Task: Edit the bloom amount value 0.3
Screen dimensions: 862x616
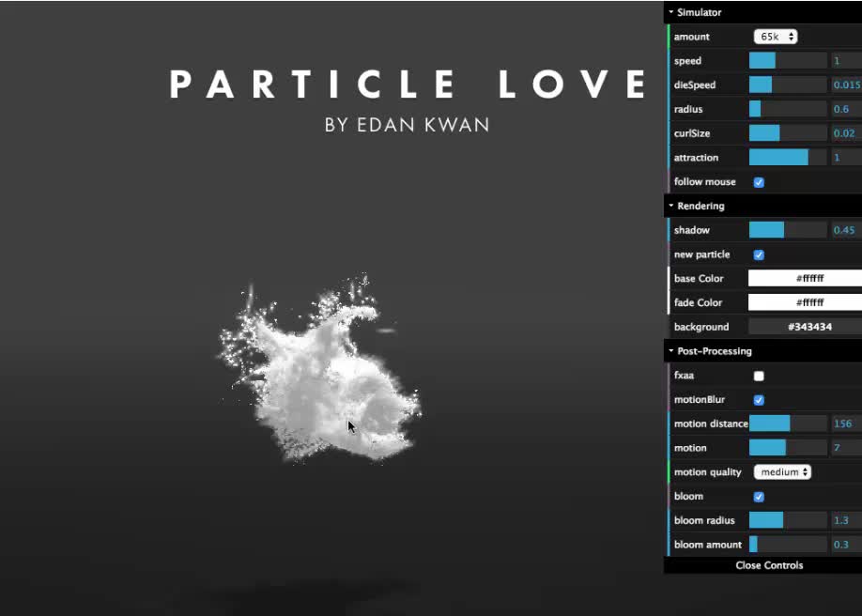Action: click(846, 545)
